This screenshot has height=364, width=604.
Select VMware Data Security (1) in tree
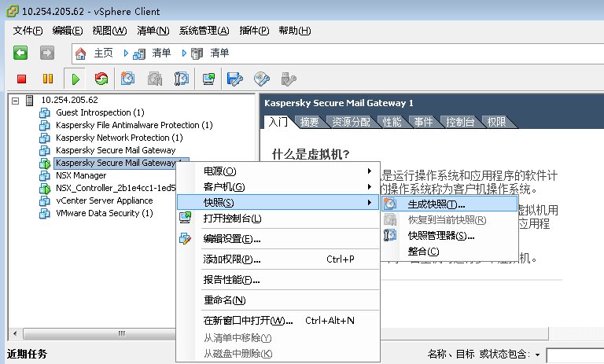point(104,213)
